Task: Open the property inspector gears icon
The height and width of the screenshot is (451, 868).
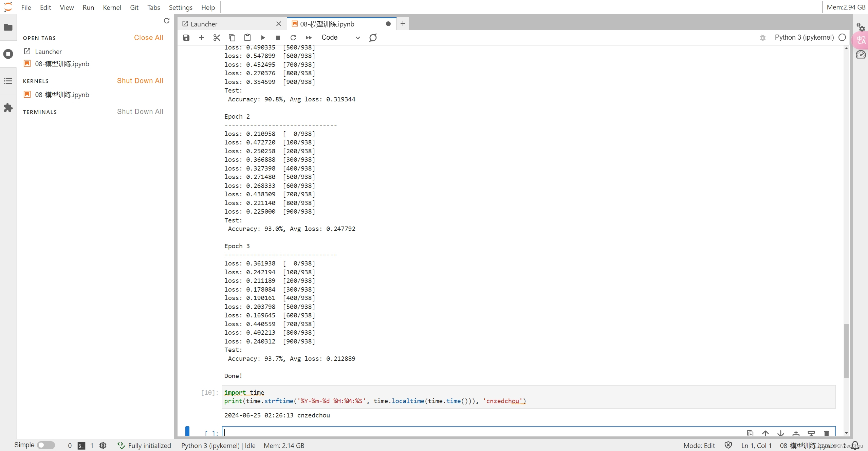Action: pos(861,27)
